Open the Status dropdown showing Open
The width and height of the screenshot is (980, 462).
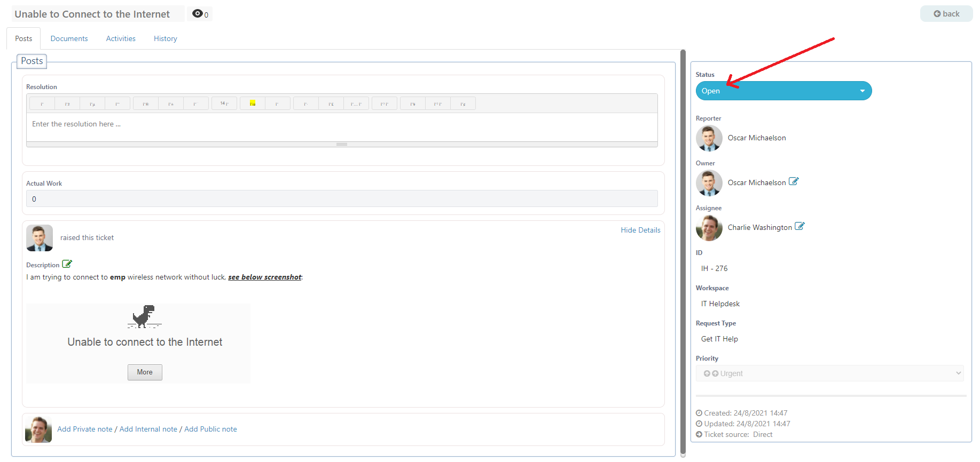point(783,91)
